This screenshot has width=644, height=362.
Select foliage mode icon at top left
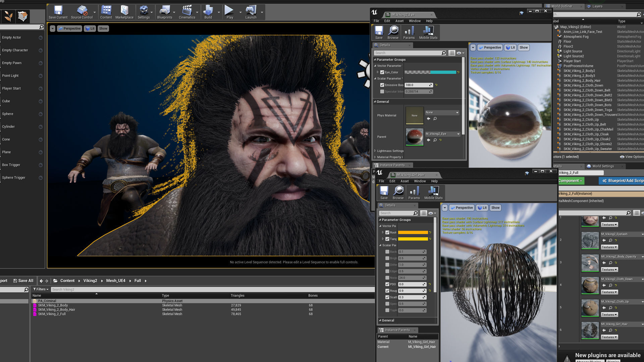pos(8,16)
